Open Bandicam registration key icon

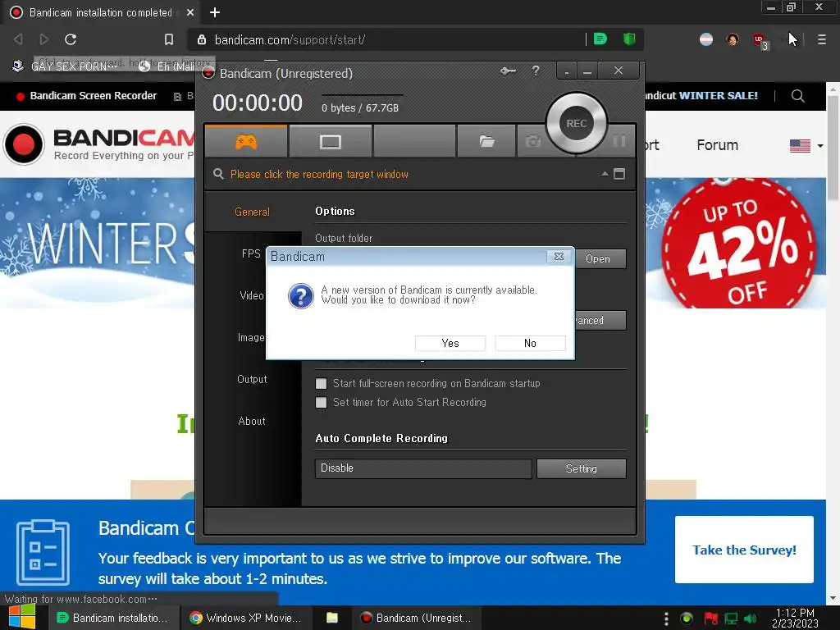(x=508, y=71)
